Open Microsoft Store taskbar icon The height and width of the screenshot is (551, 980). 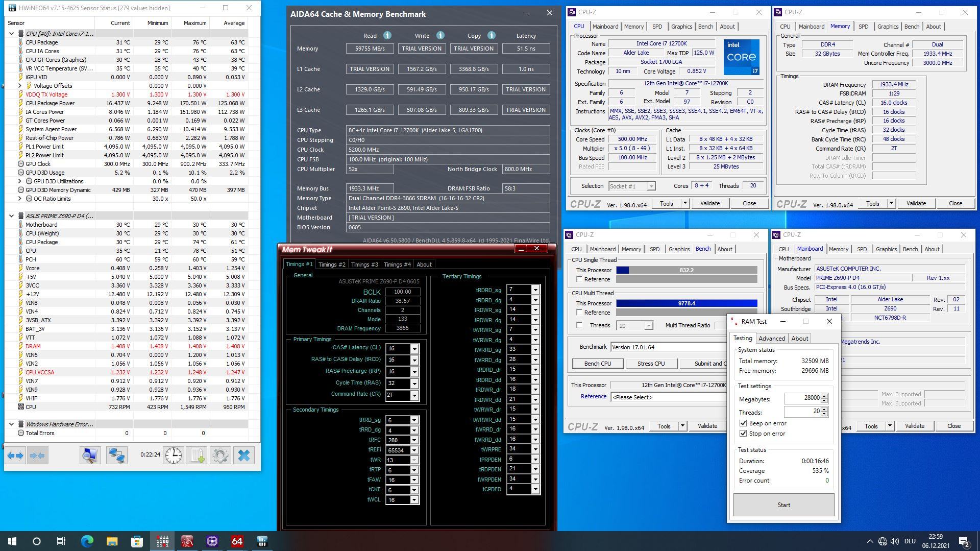pos(137,541)
